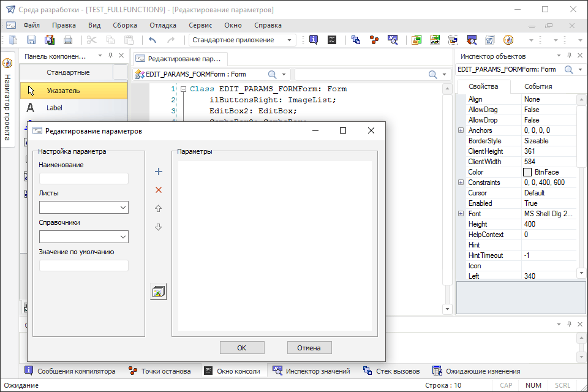The width and height of the screenshot is (588, 392).
Task: Expand the Font property node
Action: [x=461, y=214]
